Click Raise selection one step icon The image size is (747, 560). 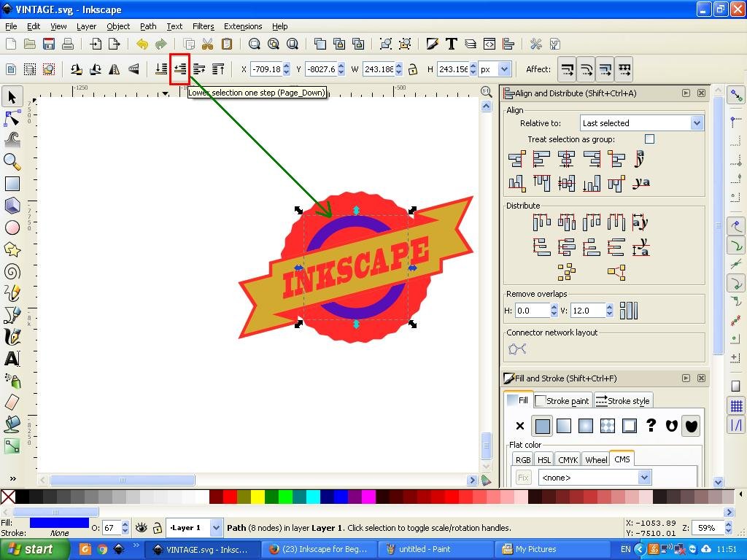point(199,69)
